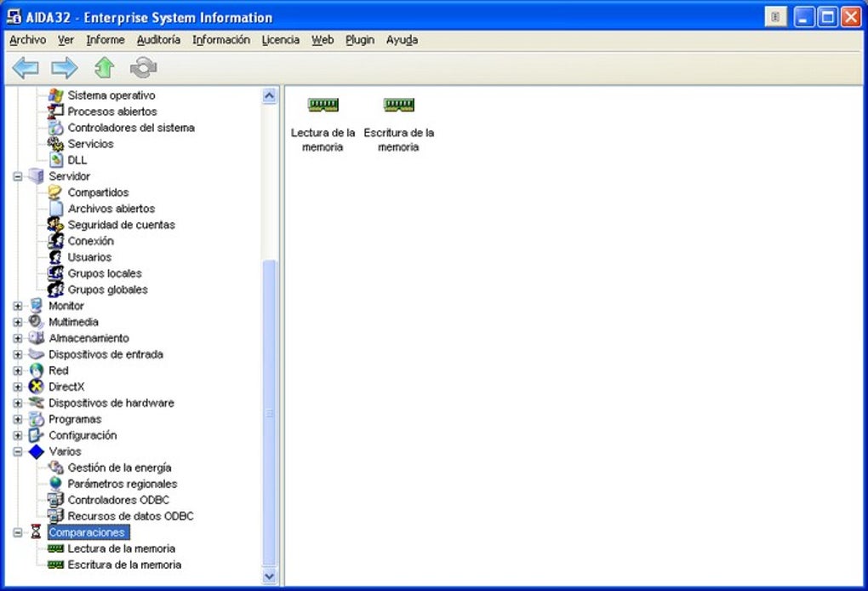Select the Comparaciones tree label

coord(87,532)
